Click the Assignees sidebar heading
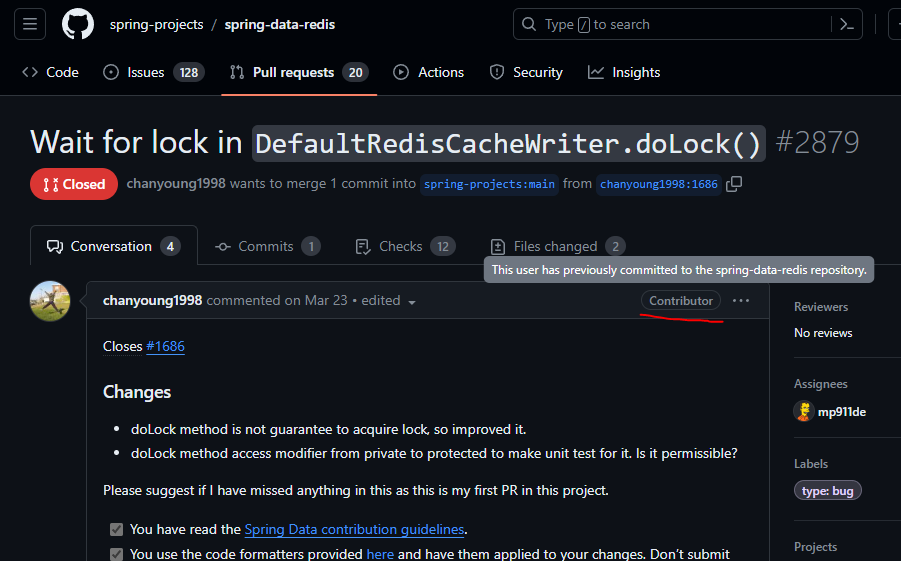Screen dimensions: 901x561 click(x=821, y=384)
